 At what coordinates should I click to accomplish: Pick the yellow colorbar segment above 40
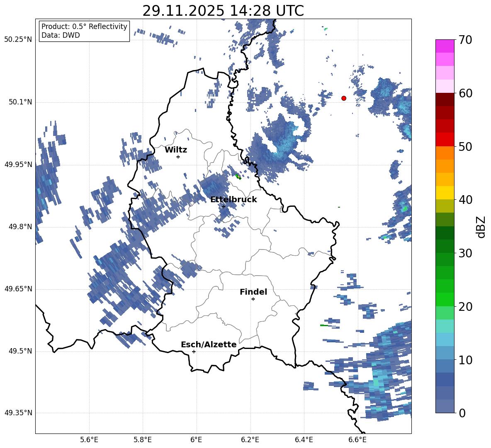point(445,193)
